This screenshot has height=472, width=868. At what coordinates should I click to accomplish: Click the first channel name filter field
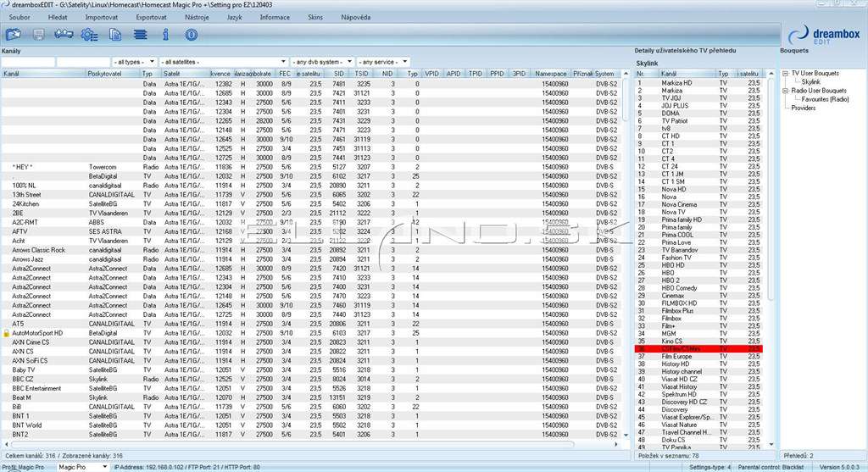pyautogui.click(x=28, y=62)
